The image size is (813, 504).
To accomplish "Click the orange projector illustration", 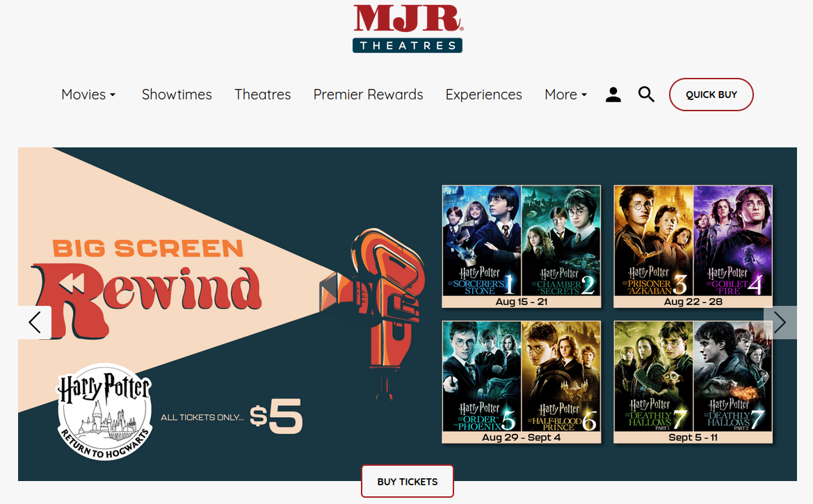I will tap(372, 314).
